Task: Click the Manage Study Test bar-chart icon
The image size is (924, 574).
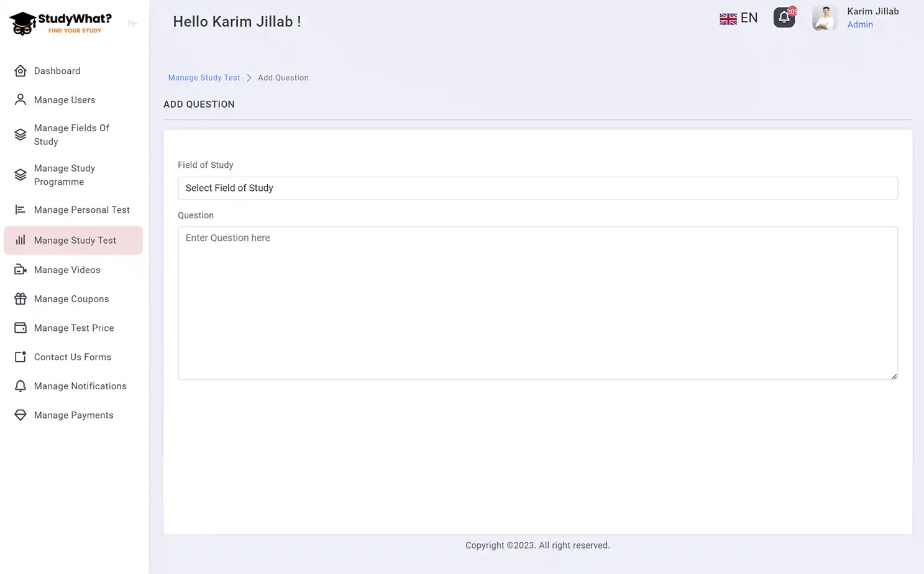Action: 21,240
